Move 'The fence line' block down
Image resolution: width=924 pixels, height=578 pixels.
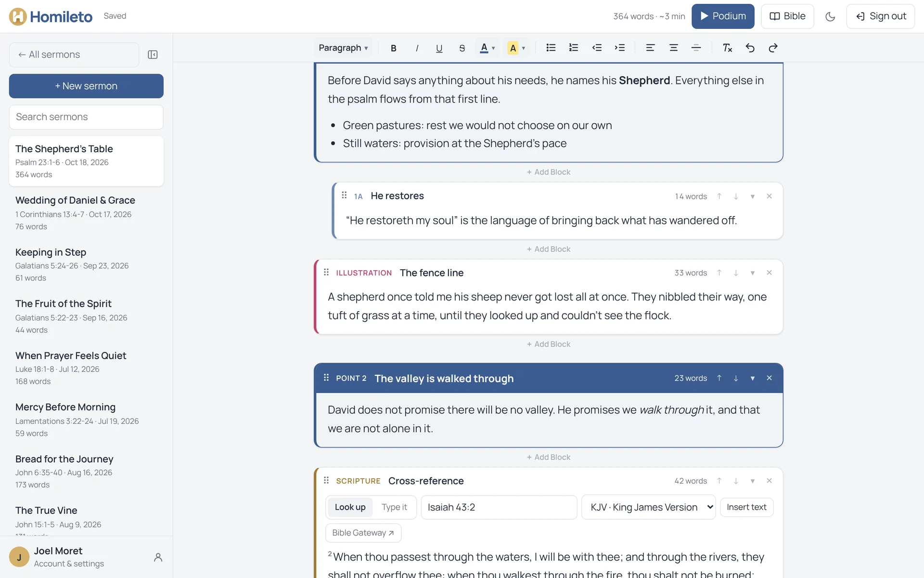point(736,273)
